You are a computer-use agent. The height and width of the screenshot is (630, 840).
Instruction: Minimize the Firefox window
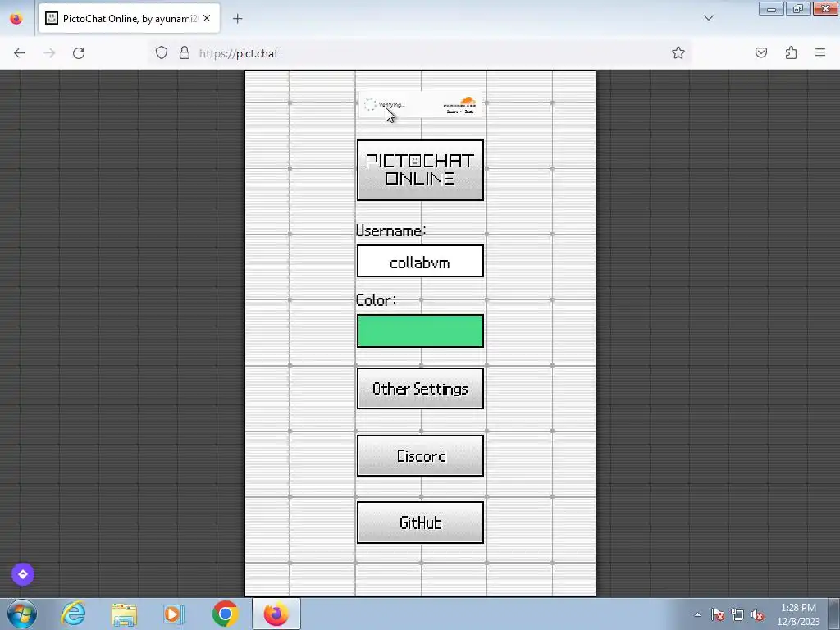(771, 8)
